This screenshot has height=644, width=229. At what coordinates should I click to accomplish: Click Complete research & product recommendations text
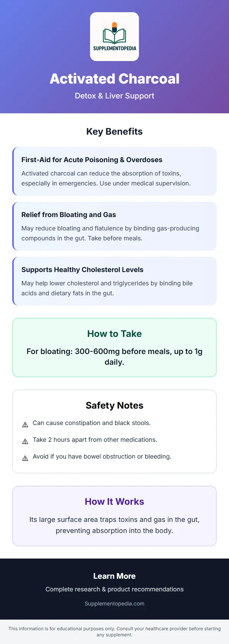(x=114, y=589)
